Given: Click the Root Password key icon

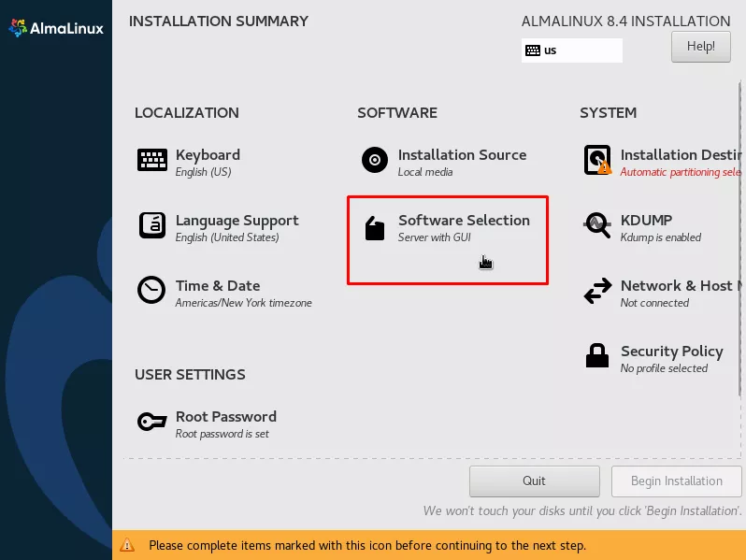Looking at the screenshot, I should pyautogui.click(x=151, y=421).
